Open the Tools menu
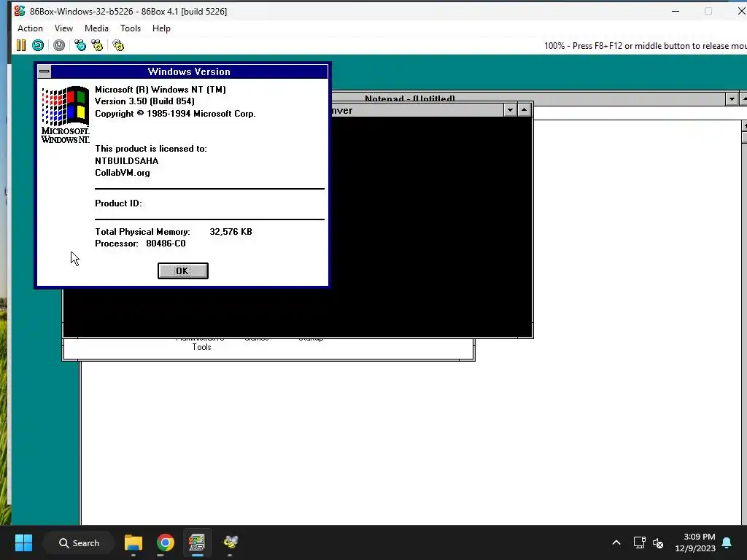Image resolution: width=747 pixels, height=560 pixels. (130, 28)
